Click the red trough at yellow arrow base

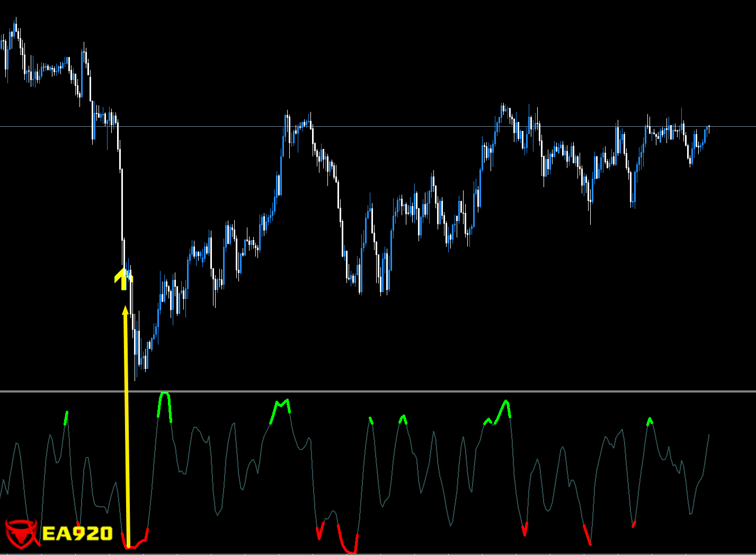(x=135, y=545)
